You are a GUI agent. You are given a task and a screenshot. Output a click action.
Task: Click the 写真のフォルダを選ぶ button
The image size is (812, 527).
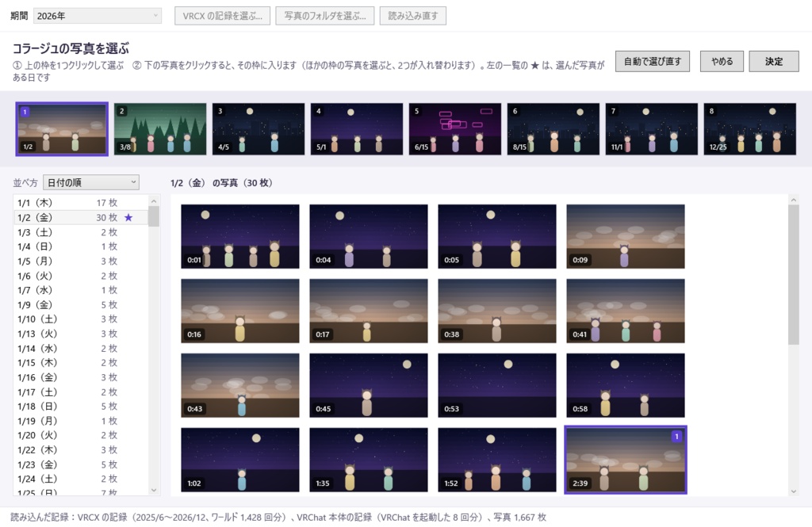click(x=325, y=16)
